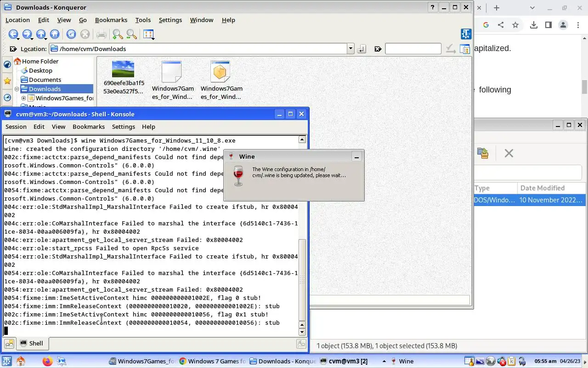Open the TDE start menu in taskbar

tap(6, 361)
